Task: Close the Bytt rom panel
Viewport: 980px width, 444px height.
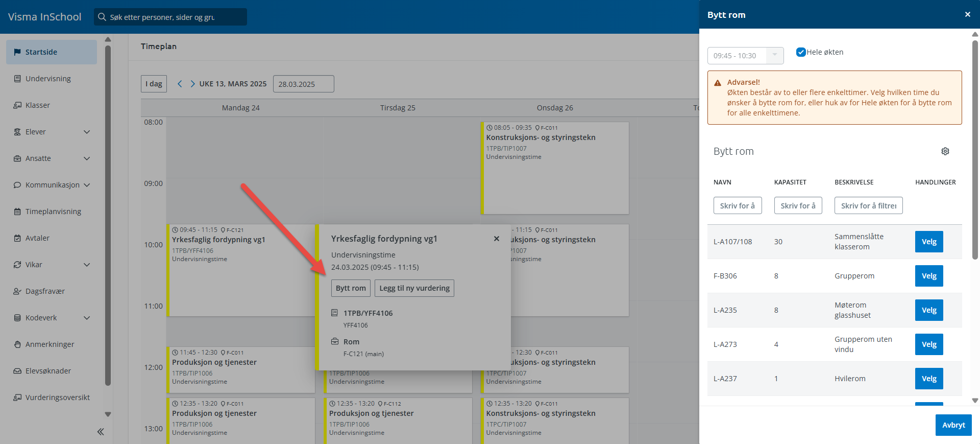Action: coord(968,14)
